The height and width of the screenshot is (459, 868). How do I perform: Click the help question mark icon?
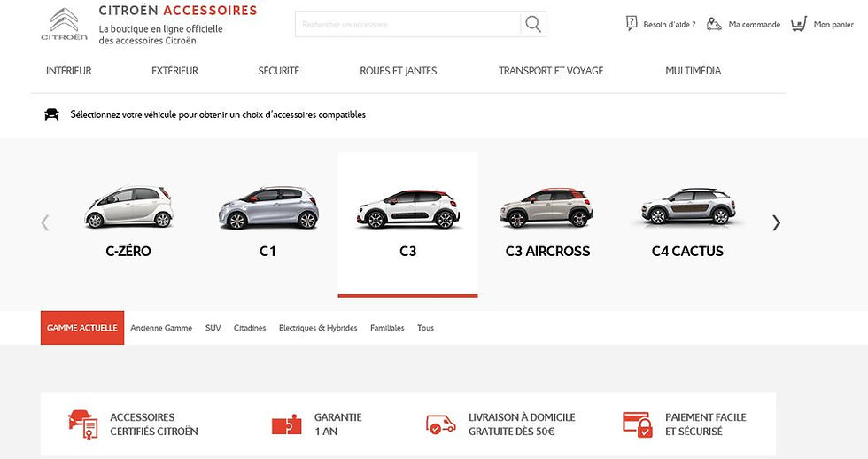(632, 23)
